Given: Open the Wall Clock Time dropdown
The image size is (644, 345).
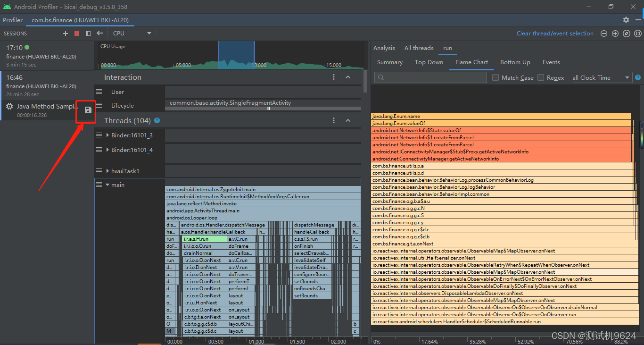Looking at the screenshot, I should coord(602,77).
